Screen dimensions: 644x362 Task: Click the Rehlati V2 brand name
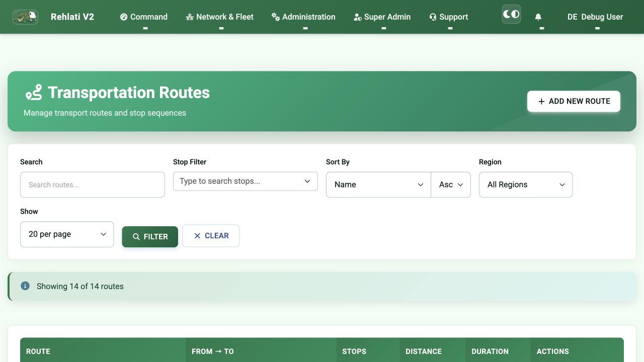(72, 17)
